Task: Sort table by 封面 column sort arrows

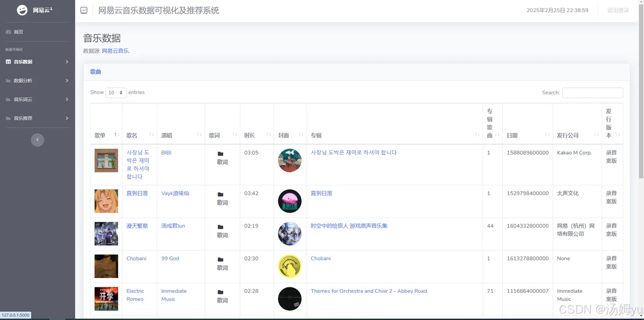Action: (x=301, y=134)
